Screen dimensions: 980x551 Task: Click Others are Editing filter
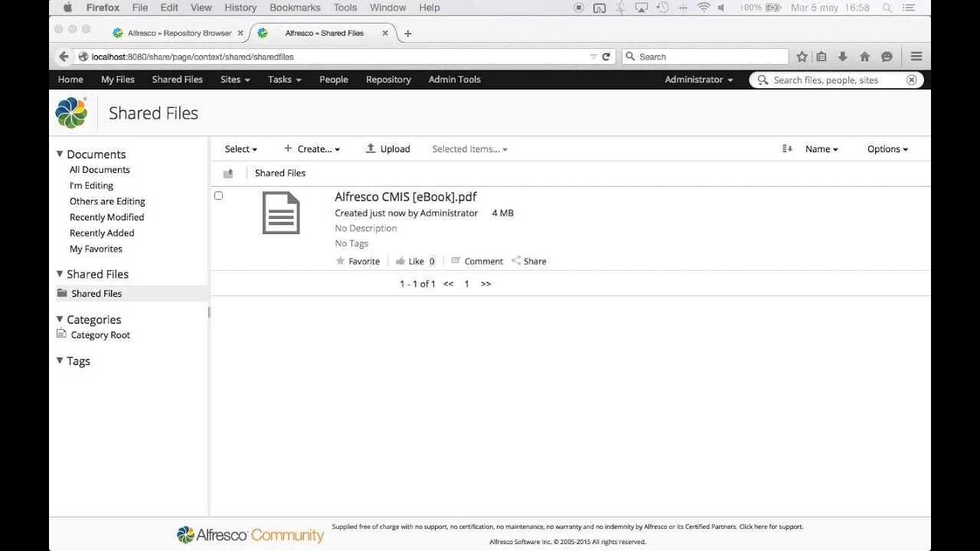pyautogui.click(x=107, y=201)
